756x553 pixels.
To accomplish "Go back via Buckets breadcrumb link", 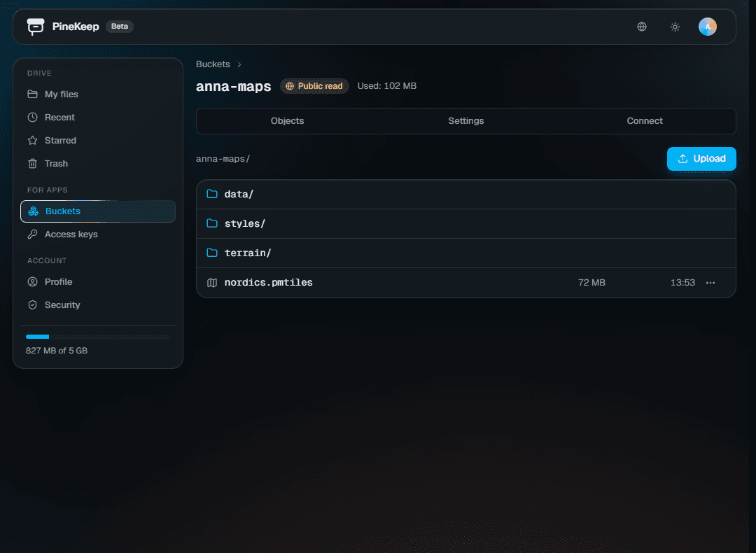I will point(213,64).
